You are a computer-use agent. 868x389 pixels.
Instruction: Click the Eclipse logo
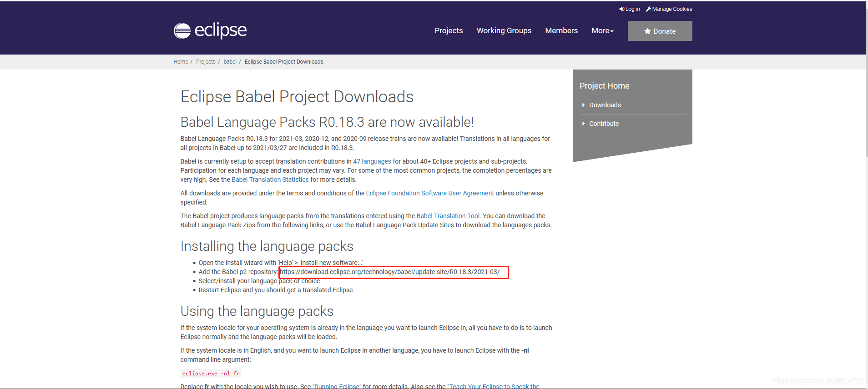210,30
